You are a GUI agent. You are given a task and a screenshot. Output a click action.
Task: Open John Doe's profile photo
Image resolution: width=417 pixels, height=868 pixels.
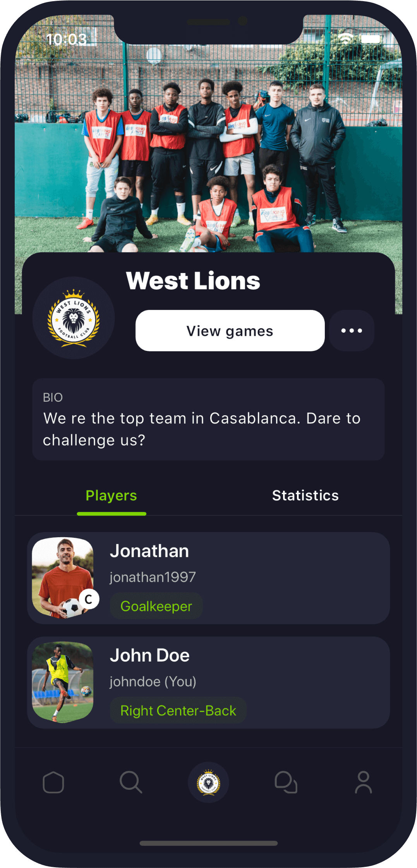click(63, 682)
